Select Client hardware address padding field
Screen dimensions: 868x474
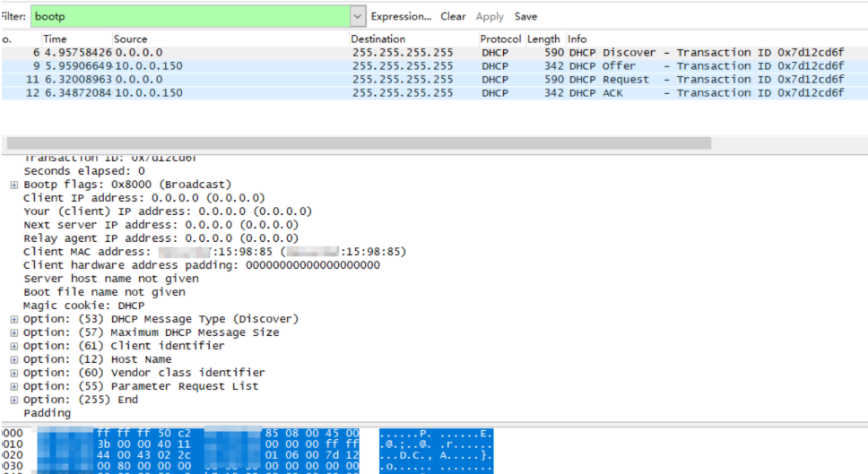(202, 265)
